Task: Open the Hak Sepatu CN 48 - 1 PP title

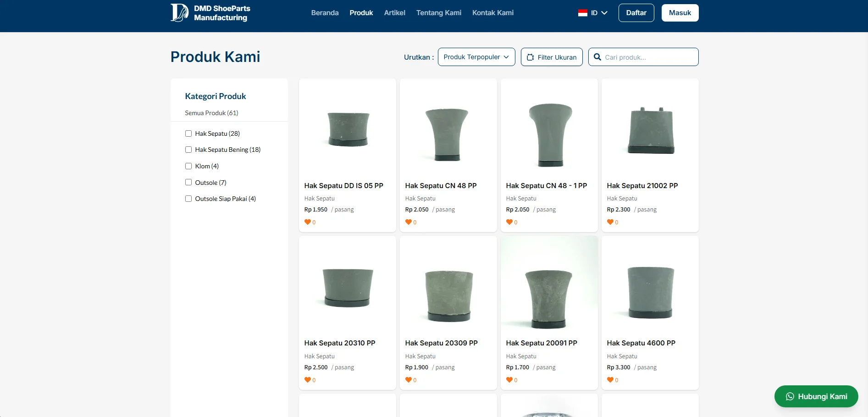Action: pos(547,186)
